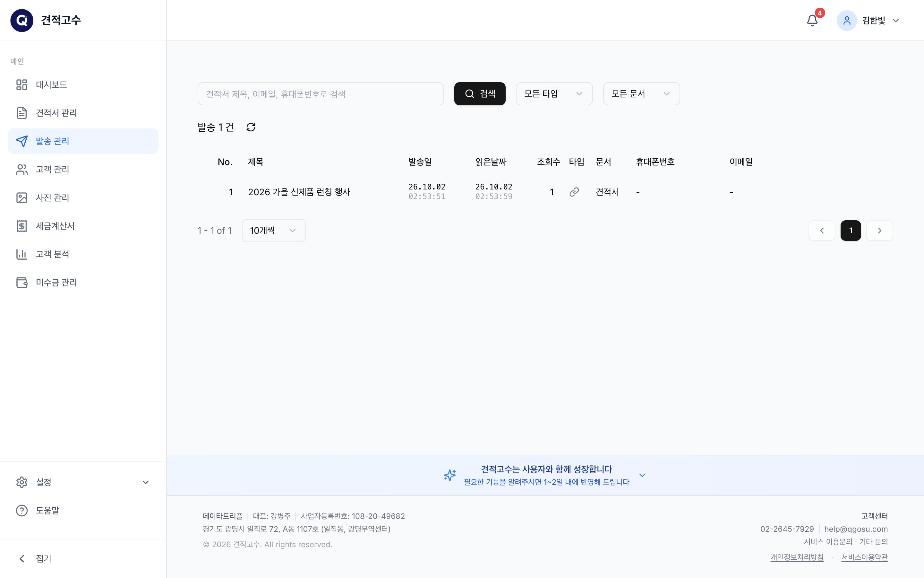Open 대시보드 from the sidebar

click(x=83, y=84)
